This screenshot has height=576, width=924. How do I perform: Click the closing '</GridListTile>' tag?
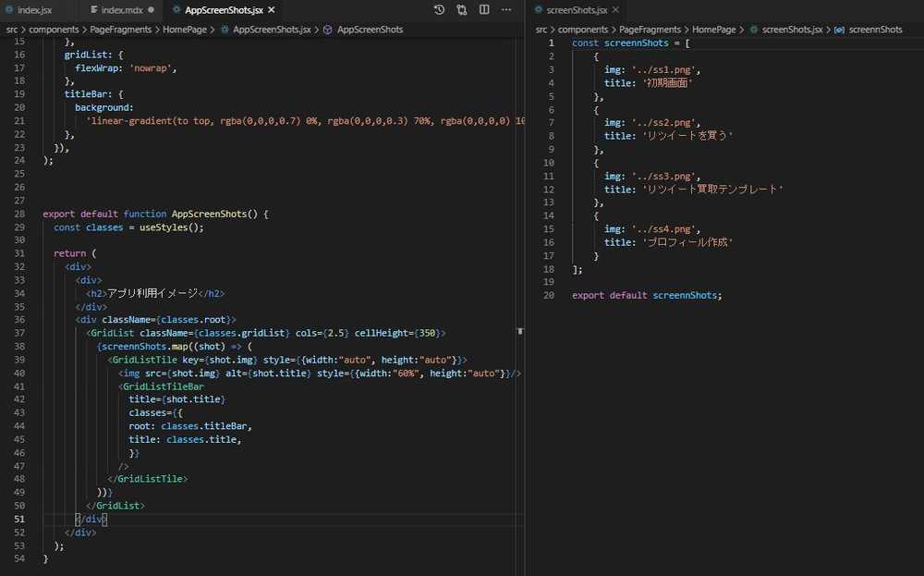(x=147, y=479)
